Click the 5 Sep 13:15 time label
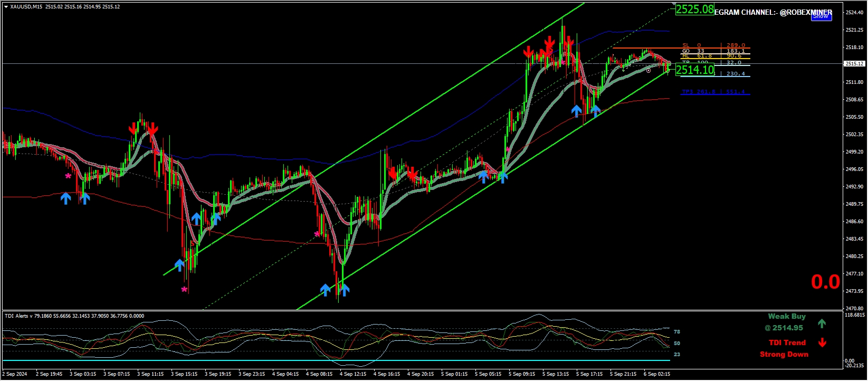Viewport: 868px width, 381px height. [556, 374]
